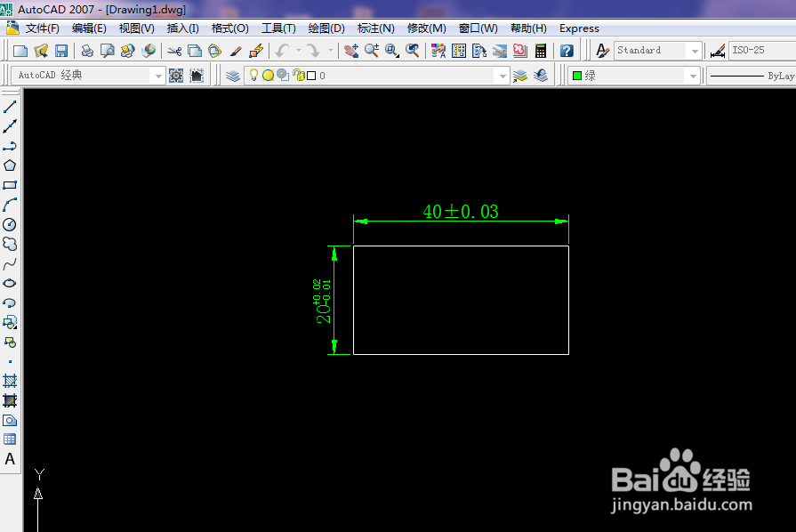Click the Plot printer icon
The width and height of the screenshot is (796, 532).
(87, 50)
